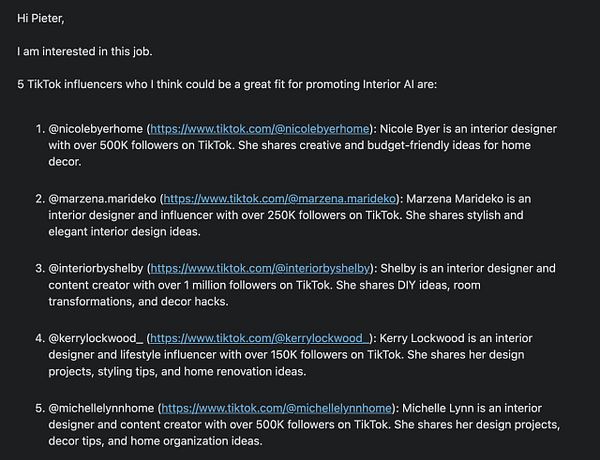The height and width of the screenshot is (460, 600).
Task: Visit the kerrylockwood_ TikTok link
Action: click(261, 339)
